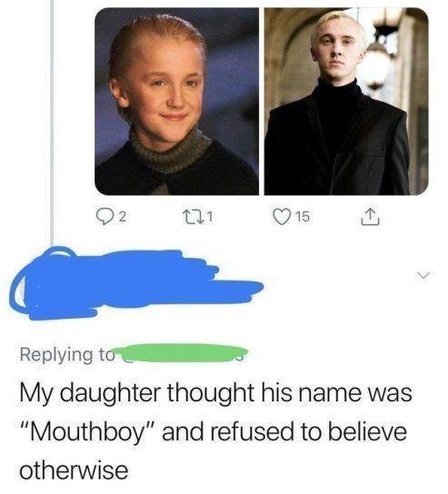
Task: Expand the chevron menu on the reply tweet
Action: (422, 275)
